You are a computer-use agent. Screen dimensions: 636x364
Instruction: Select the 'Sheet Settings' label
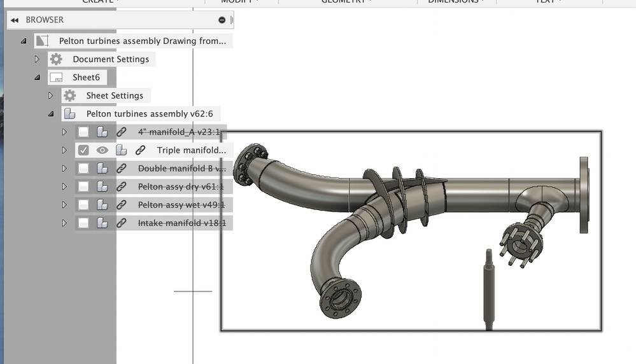click(x=115, y=95)
